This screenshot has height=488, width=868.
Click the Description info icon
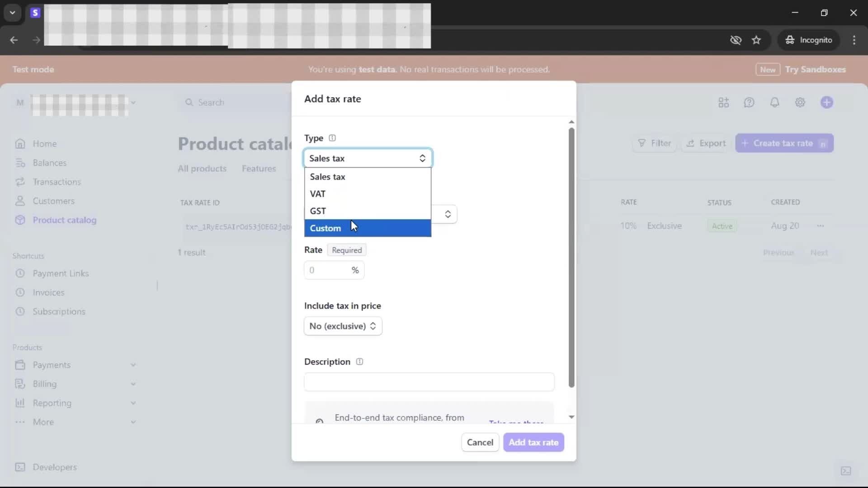click(x=359, y=361)
